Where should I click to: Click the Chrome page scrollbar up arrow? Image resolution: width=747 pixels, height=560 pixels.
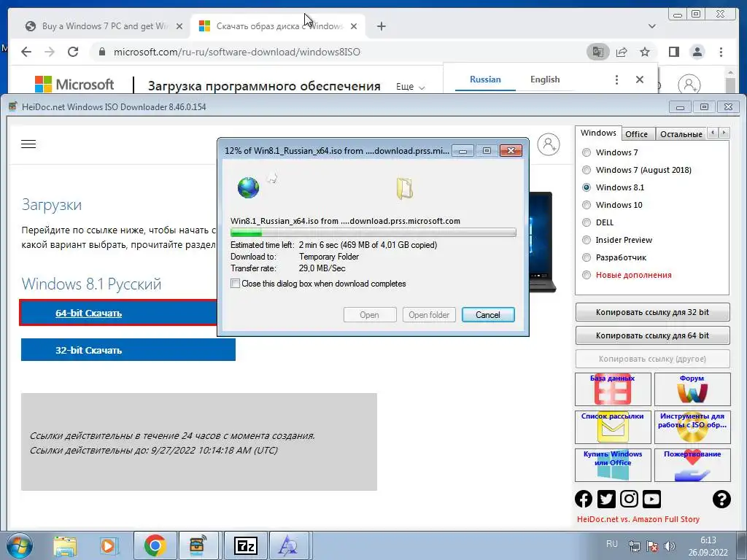click(730, 73)
